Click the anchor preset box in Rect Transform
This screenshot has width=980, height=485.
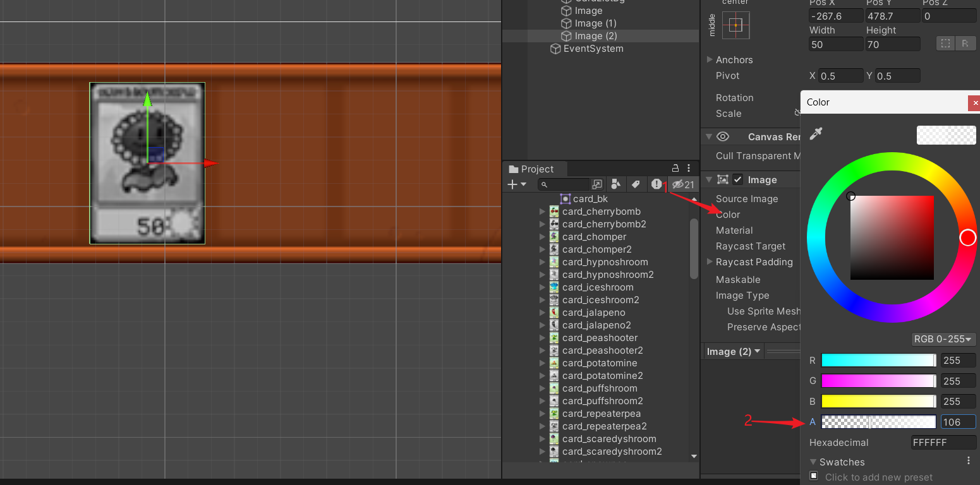[x=735, y=25]
